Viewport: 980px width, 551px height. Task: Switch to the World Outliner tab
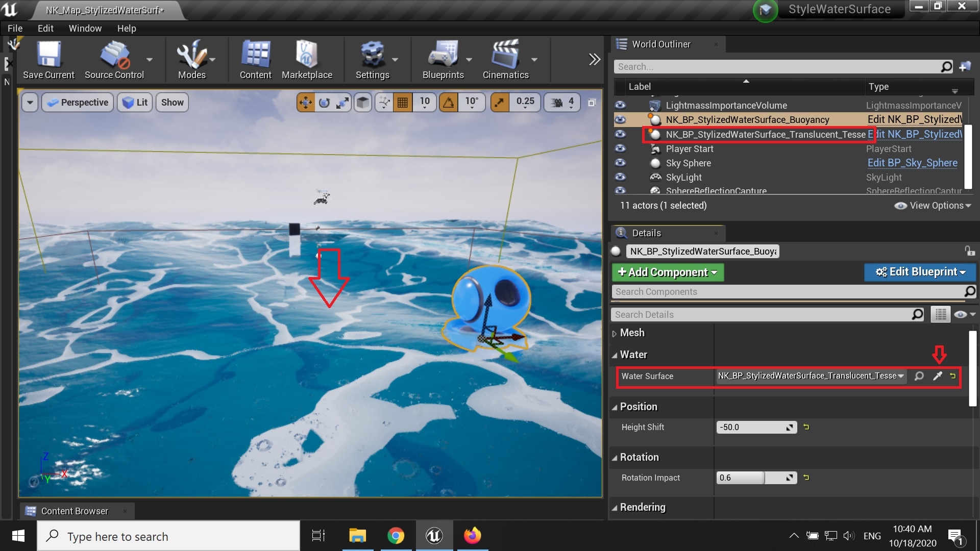[x=660, y=44]
